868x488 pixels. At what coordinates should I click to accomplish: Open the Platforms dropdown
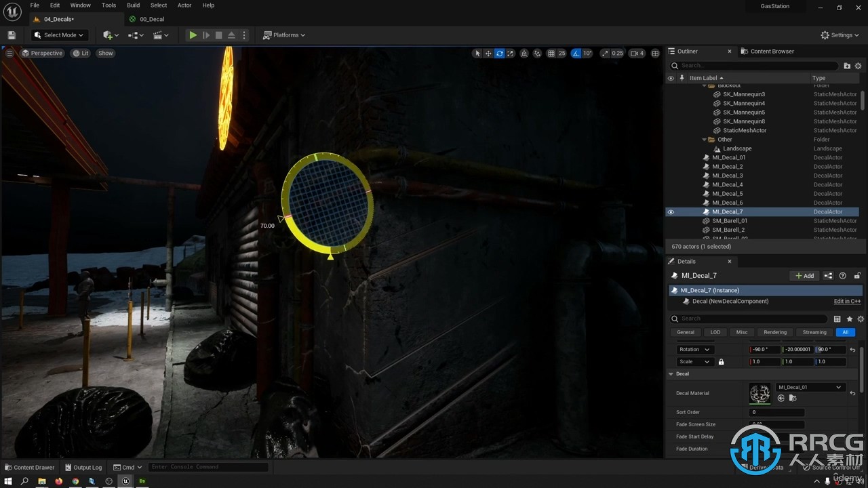[284, 35]
